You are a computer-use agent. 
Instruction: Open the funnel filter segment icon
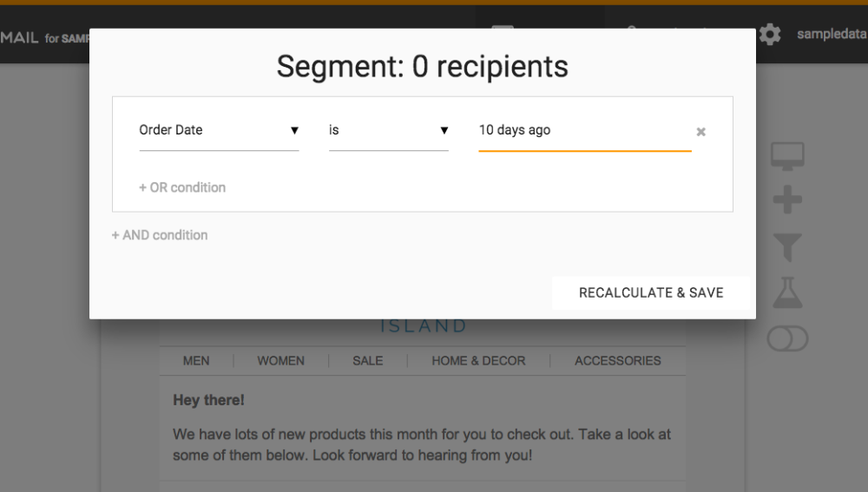point(787,248)
